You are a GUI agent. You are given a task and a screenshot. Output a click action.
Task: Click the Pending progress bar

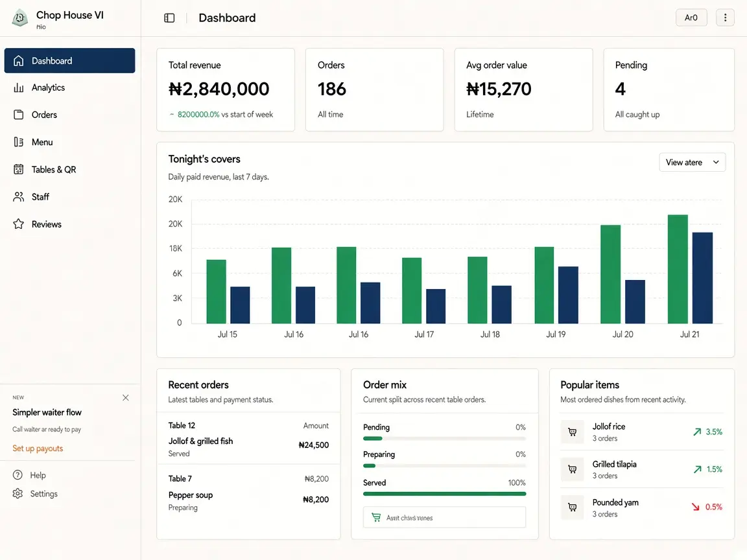pos(444,439)
